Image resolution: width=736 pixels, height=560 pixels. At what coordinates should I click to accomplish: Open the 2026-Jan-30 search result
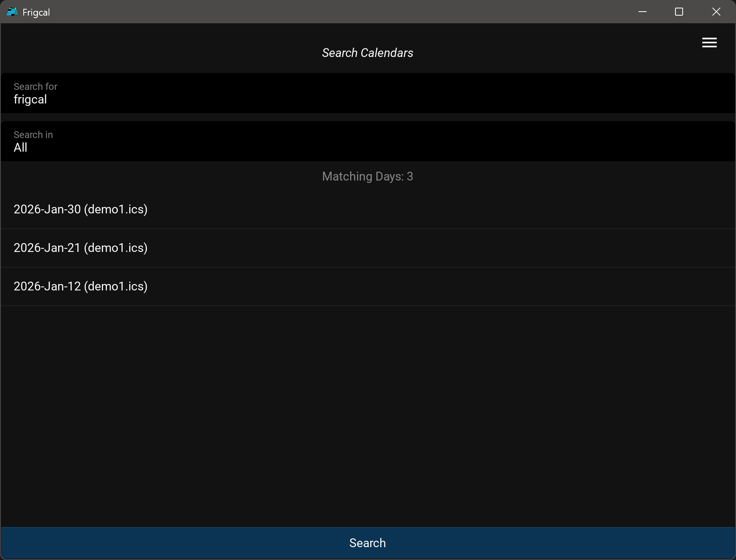tap(81, 209)
